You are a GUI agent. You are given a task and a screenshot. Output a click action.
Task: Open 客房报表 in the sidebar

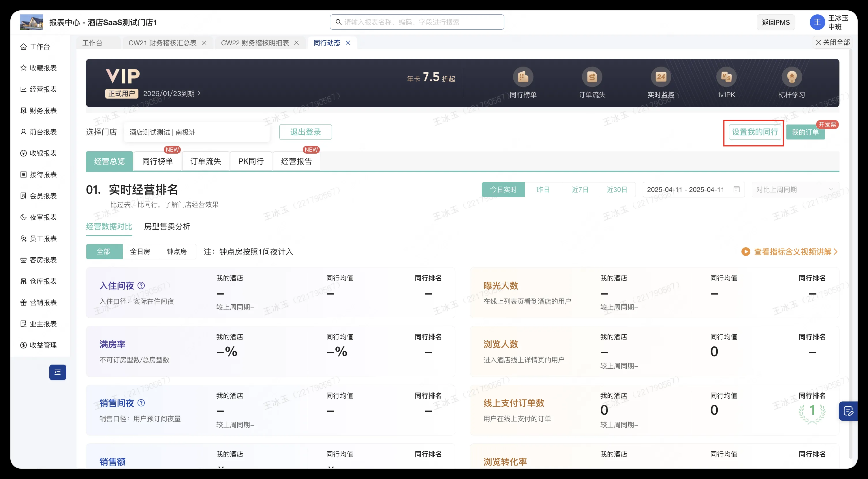click(x=39, y=260)
